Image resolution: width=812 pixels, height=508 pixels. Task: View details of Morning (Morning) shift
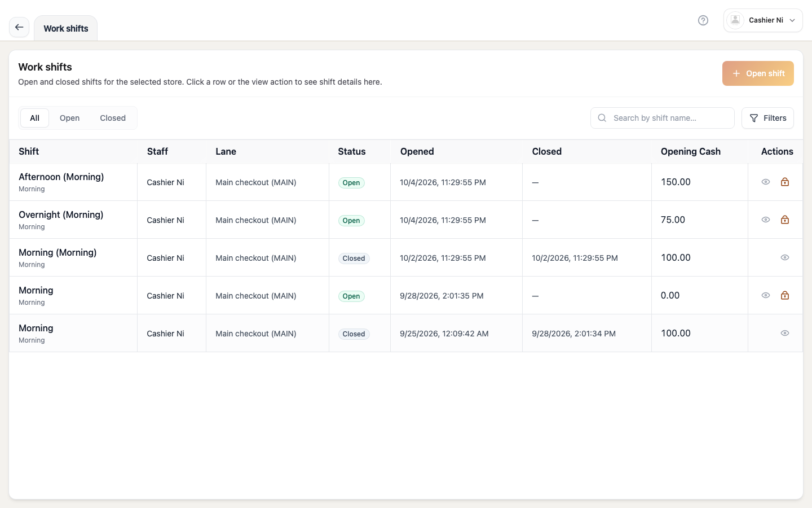tap(785, 257)
